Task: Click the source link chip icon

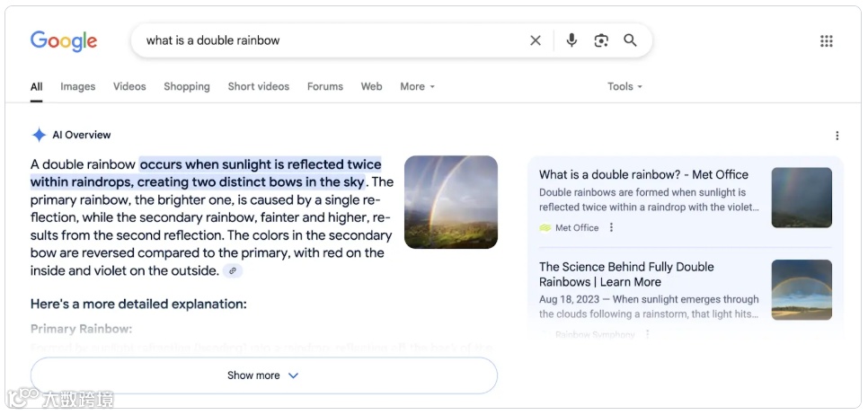Action: 233,270
